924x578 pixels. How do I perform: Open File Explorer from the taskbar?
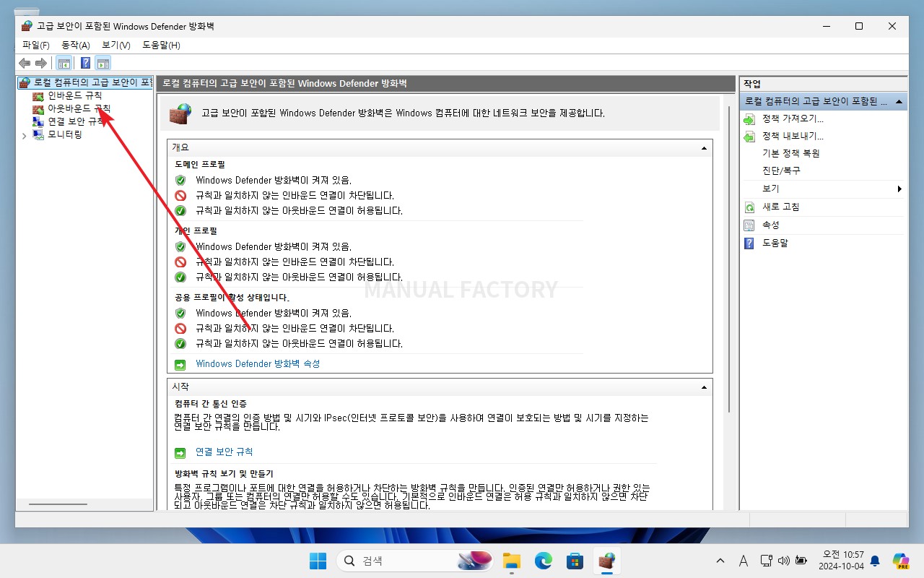[512, 561]
